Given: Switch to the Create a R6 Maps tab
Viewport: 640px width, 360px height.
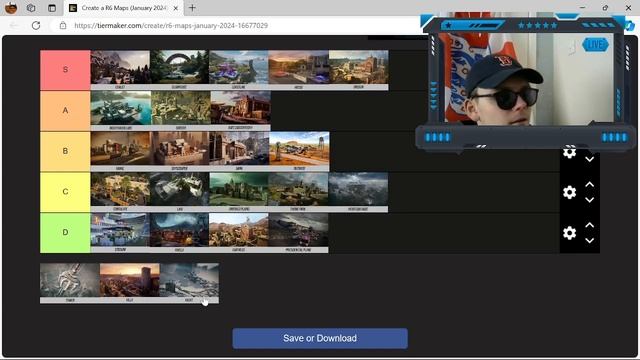Looking at the screenshot, I should (x=124, y=8).
